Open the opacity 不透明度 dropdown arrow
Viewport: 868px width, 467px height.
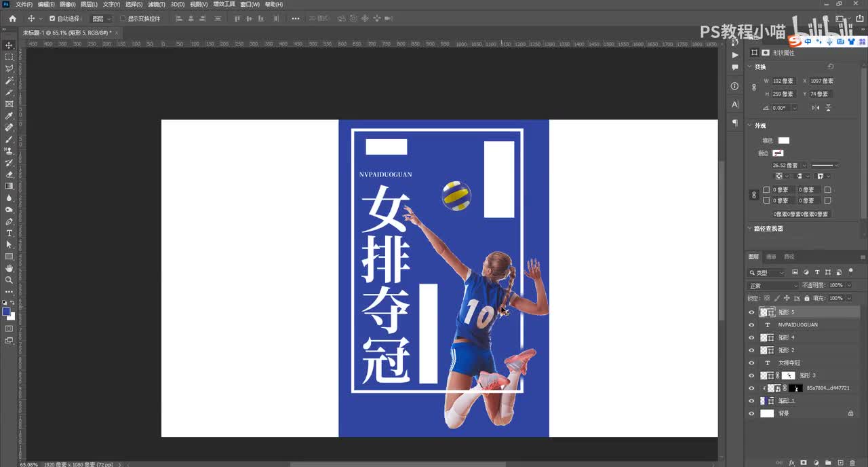(849, 286)
